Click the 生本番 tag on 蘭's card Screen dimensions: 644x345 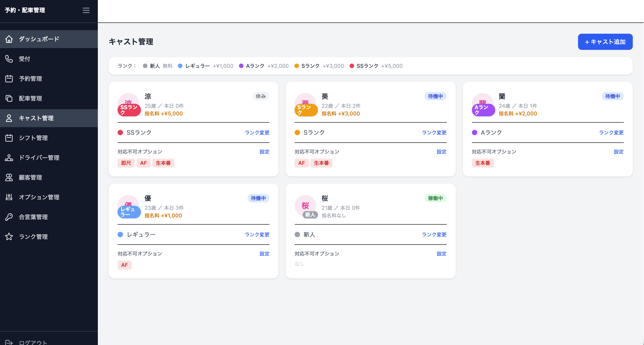[x=482, y=163]
